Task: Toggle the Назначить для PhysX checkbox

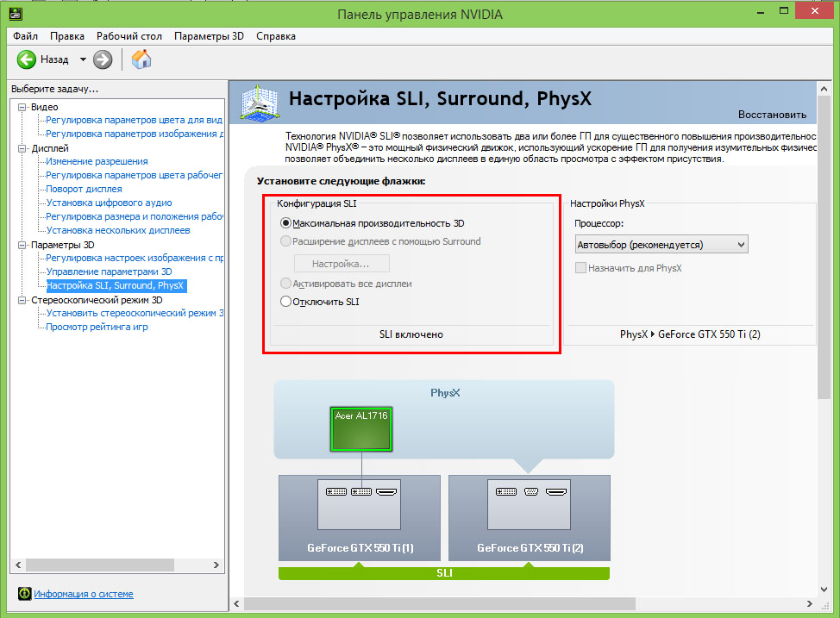Action: coord(581,268)
